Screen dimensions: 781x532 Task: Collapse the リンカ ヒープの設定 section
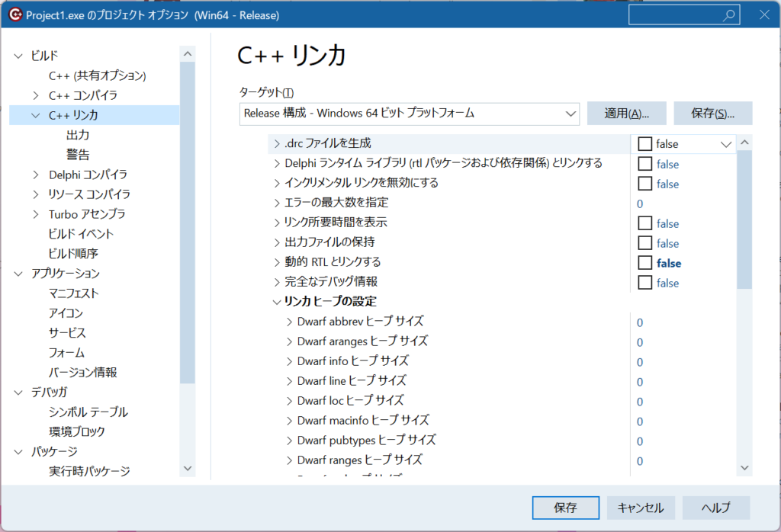277,302
